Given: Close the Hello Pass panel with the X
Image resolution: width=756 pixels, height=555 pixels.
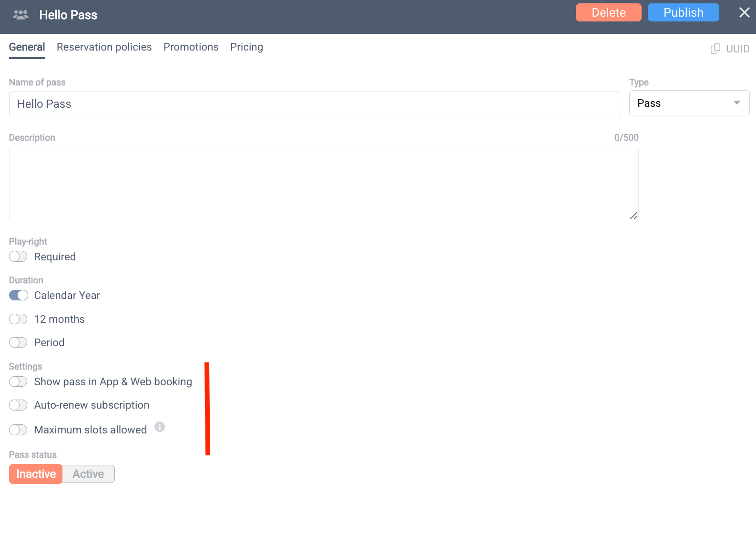Looking at the screenshot, I should 744,12.
